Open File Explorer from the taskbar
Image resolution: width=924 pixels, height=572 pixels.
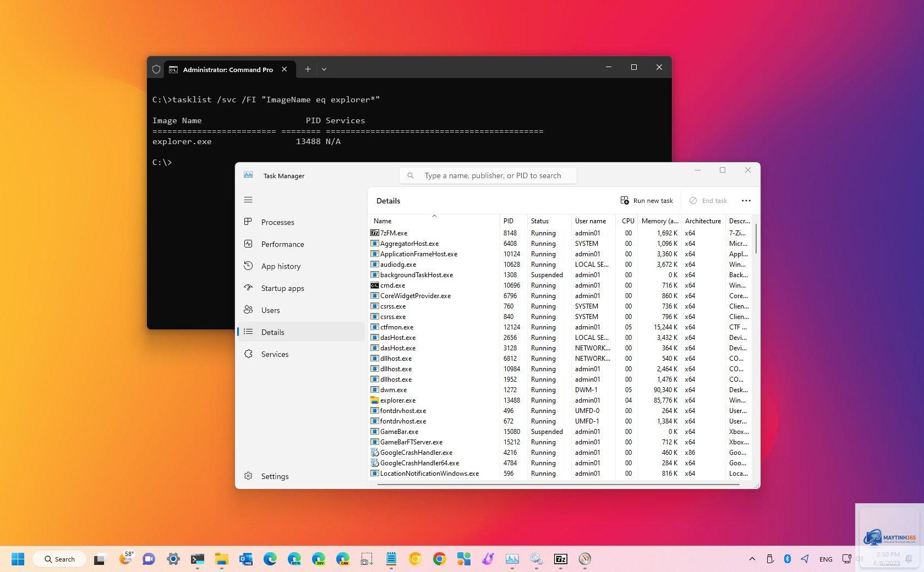[222, 559]
